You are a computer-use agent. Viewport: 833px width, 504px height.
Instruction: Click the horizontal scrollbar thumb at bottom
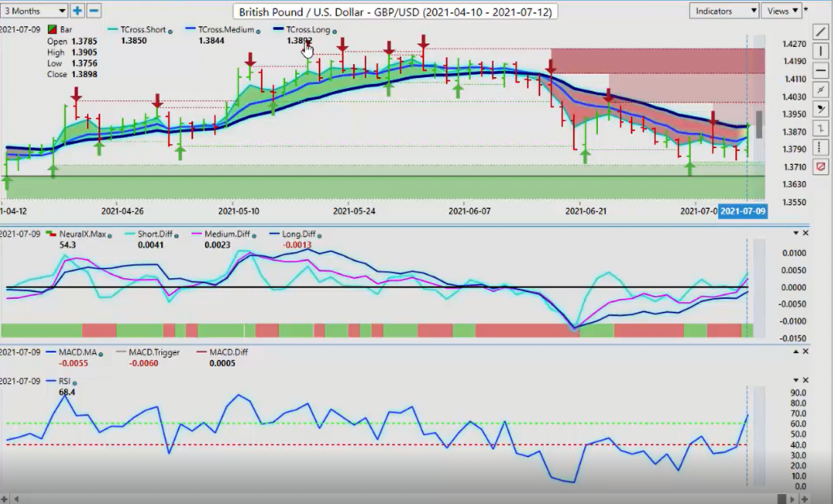click(782, 499)
